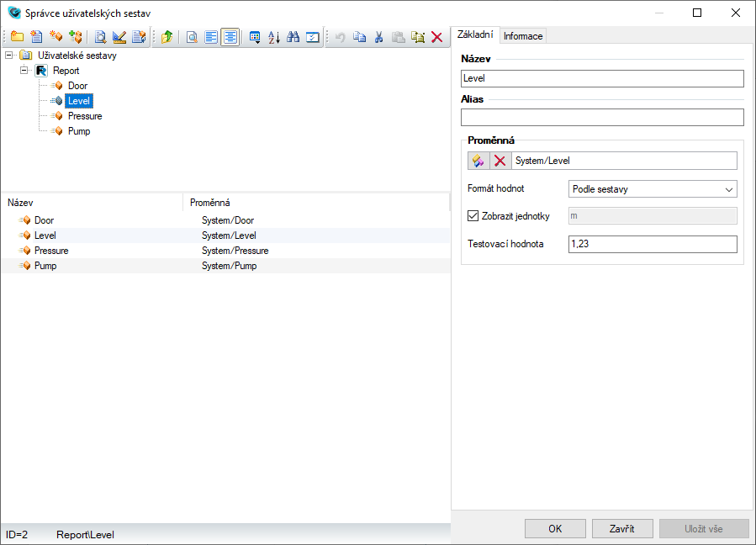Collapse the Uživatelské sestavy root node
The image size is (756, 545).
(x=9, y=56)
